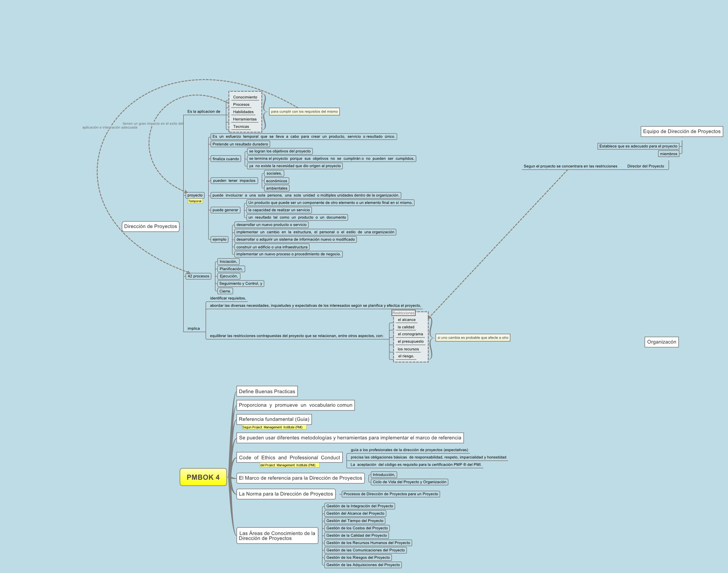Screen dimensions: 728x573
Task: Select 'Segun Project Management Institute (PMI)' label
Action: pyautogui.click(x=274, y=427)
